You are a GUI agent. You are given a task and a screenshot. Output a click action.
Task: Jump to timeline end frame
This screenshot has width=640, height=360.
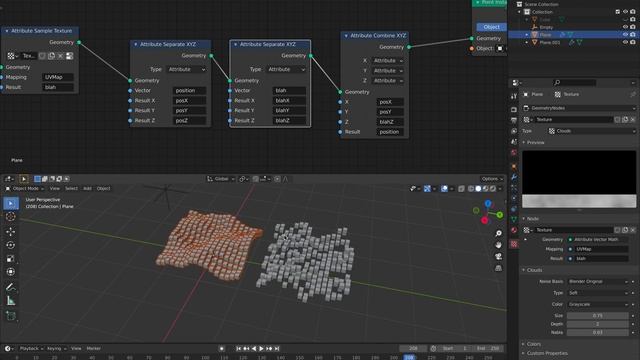277,349
